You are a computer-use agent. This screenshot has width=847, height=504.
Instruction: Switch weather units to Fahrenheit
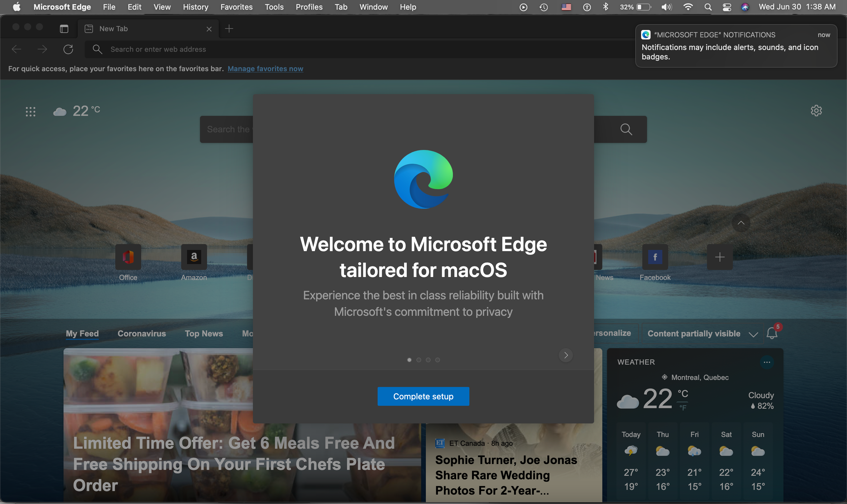tap(683, 408)
